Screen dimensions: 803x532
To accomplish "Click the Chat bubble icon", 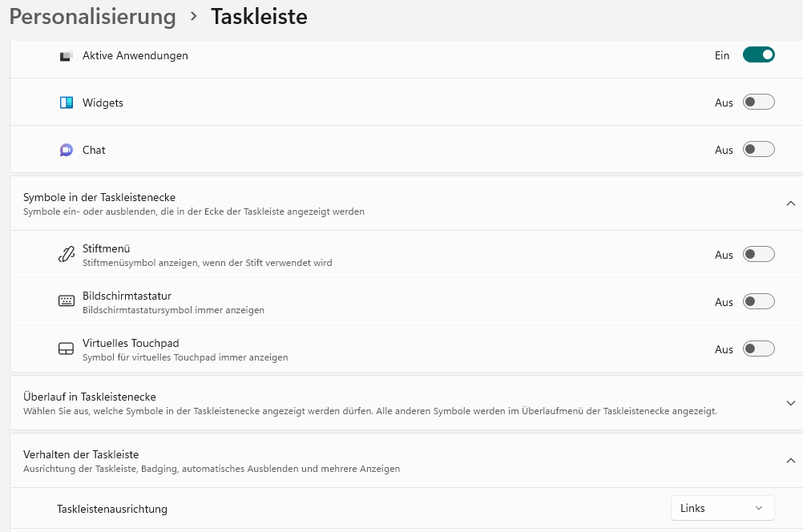I will click(x=66, y=150).
